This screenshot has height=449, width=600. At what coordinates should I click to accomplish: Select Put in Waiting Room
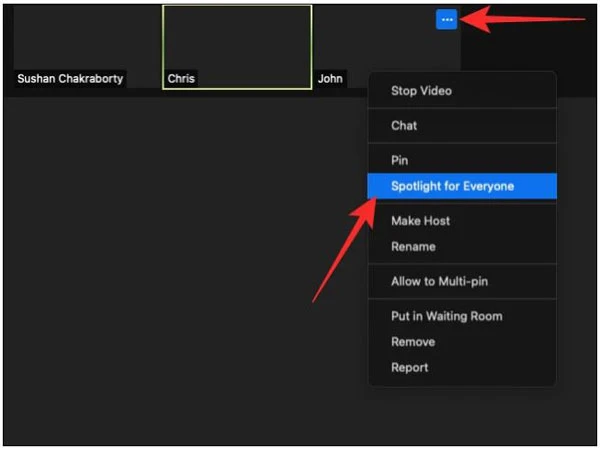pos(462,316)
